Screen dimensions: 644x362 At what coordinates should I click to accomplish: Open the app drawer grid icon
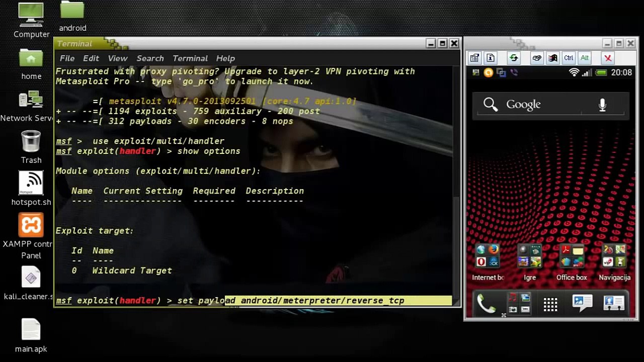[x=550, y=304]
